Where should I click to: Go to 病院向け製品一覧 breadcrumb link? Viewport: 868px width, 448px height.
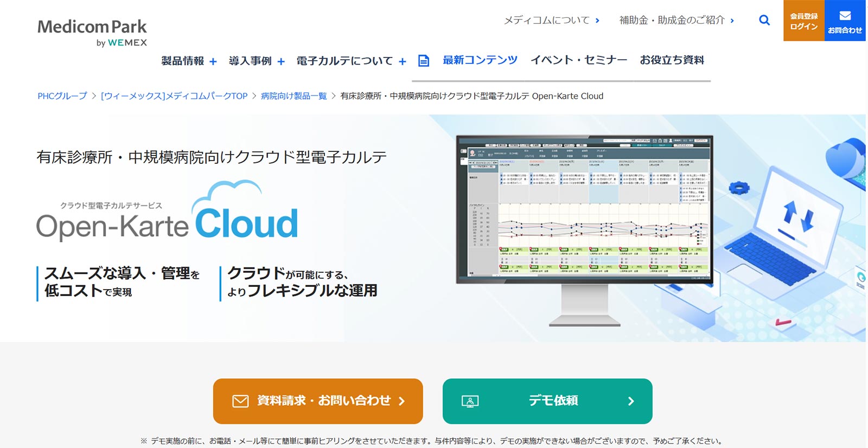pyautogui.click(x=293, y=96)
